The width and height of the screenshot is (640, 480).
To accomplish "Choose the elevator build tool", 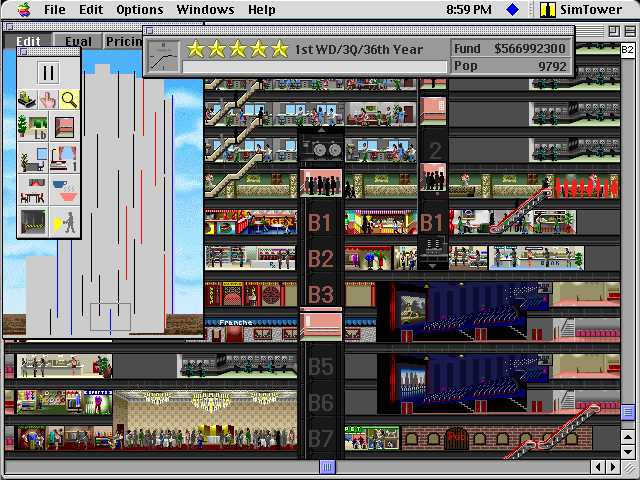I will click(x=64, y=127).
